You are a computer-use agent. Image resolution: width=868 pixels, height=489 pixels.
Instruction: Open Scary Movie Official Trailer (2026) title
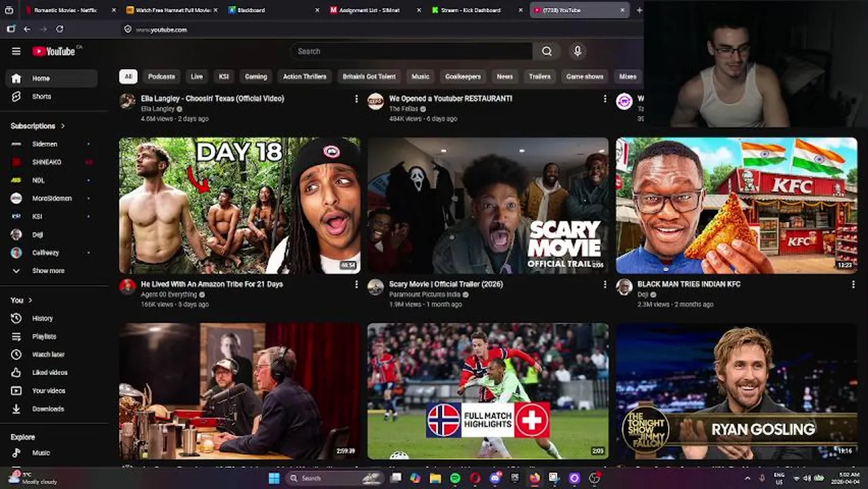[x=446, y=284]
